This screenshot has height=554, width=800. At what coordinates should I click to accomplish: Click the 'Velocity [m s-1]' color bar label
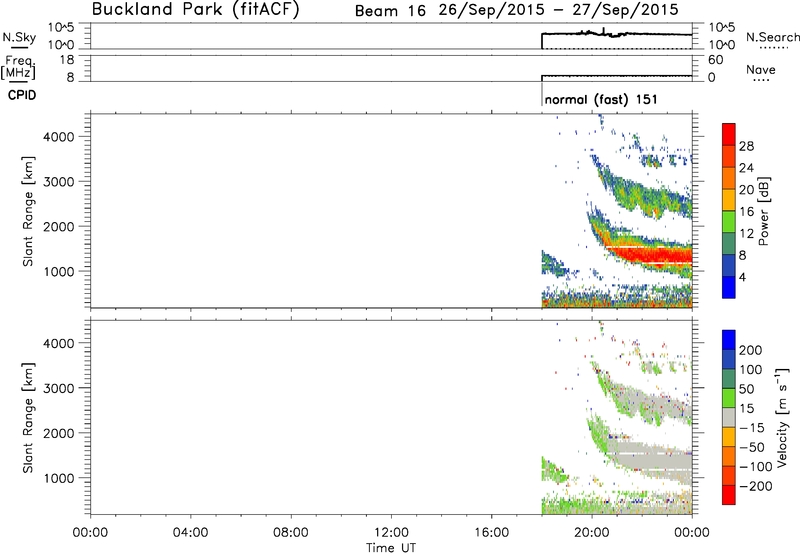[782, 417]
